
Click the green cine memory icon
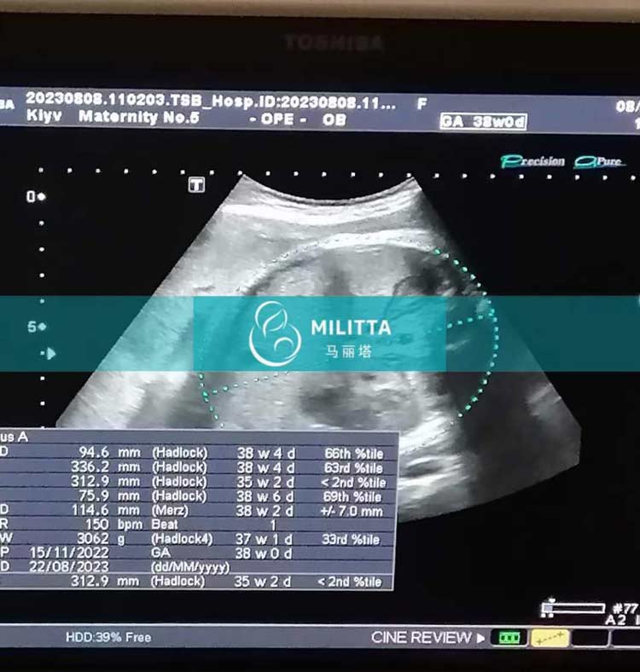point(511,637)
